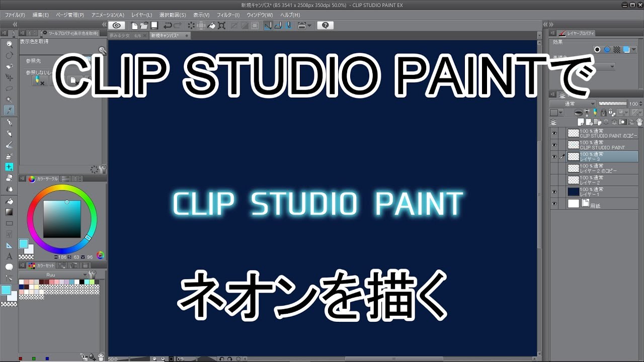
Task: Click the layer opacity slider
Action: 613,104
